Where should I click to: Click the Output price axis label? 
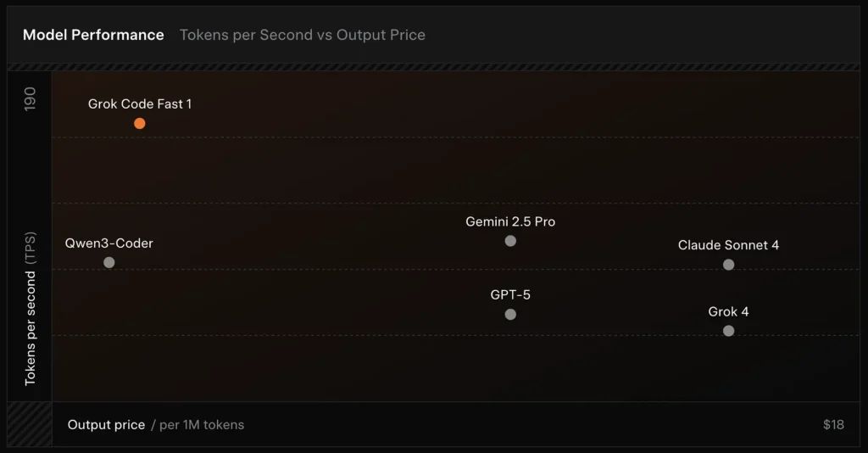point(106,424)
